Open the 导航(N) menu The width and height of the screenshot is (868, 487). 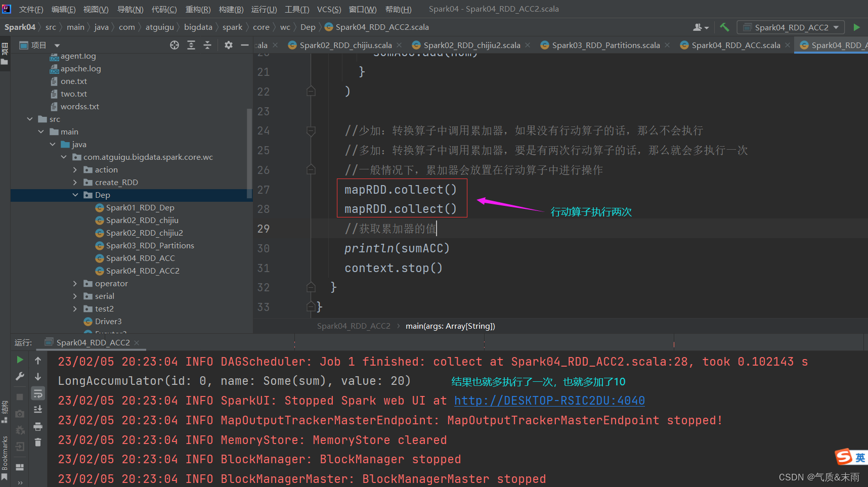click(130, 9)
